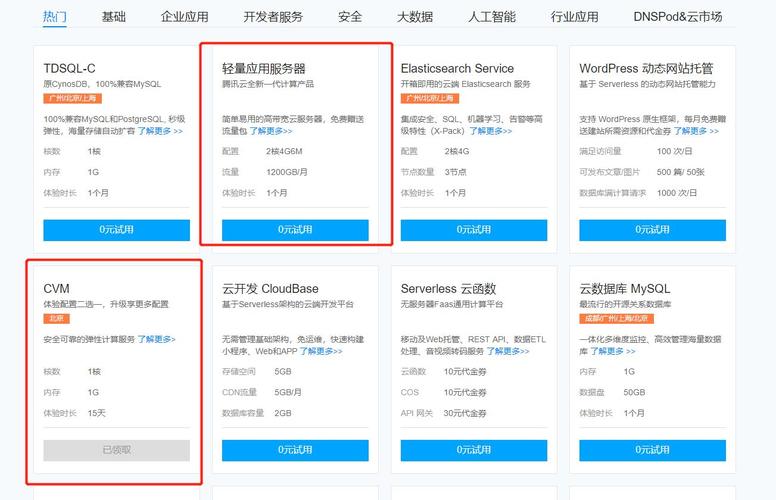Click the TDSQL-C card title
Viewport: 776px width, 500px height.
tap(69, 68)
